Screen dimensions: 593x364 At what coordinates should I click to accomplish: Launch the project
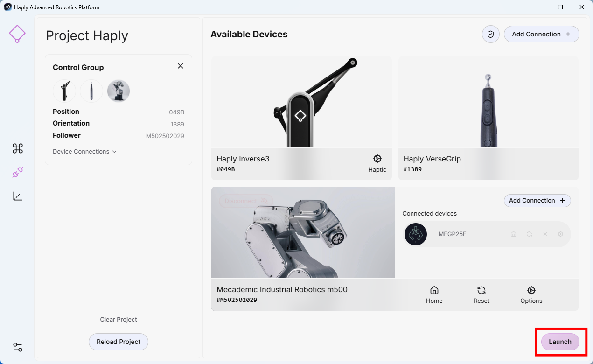pos(560,342)
